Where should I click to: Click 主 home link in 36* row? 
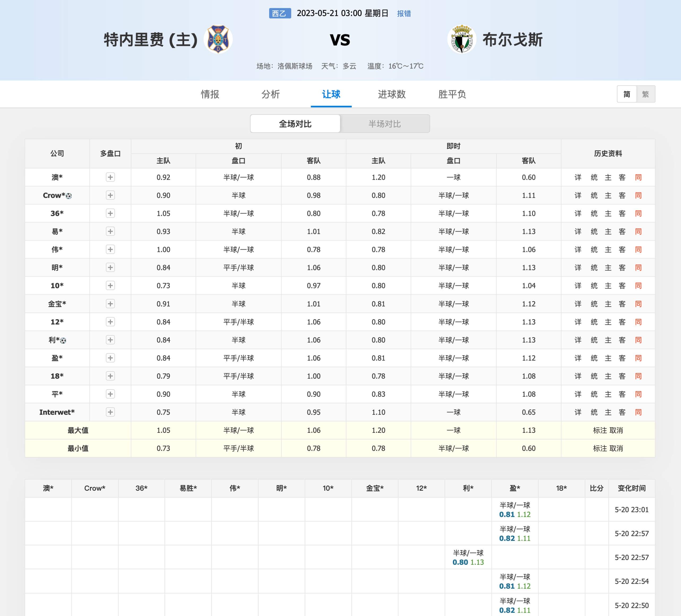(x=608, y=213)
